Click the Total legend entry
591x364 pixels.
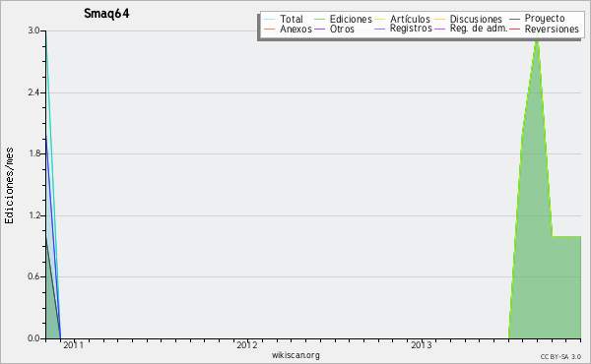(292, 19)
